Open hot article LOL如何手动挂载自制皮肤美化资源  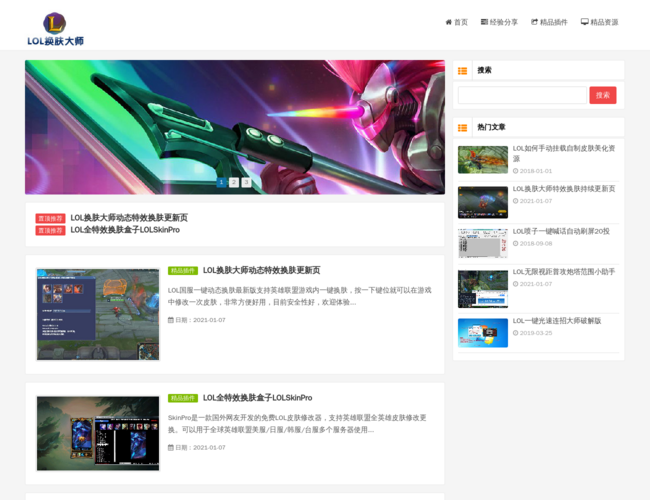point(564,153)
